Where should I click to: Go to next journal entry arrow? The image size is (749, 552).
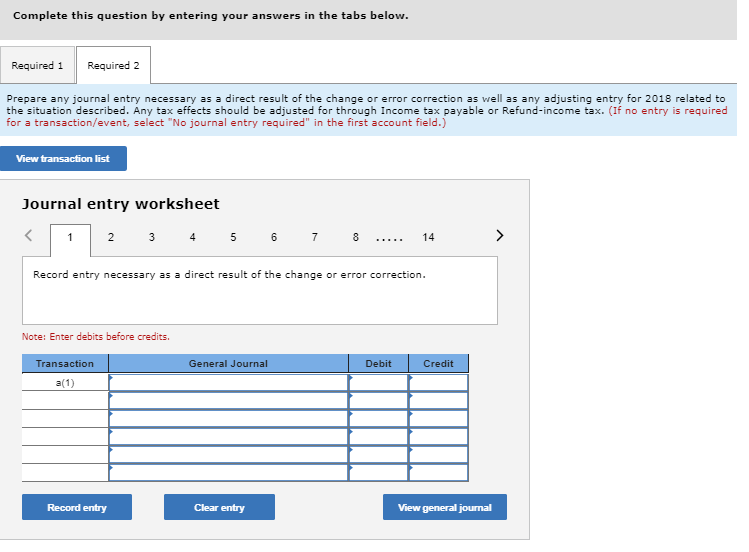(x=500, y=235)
